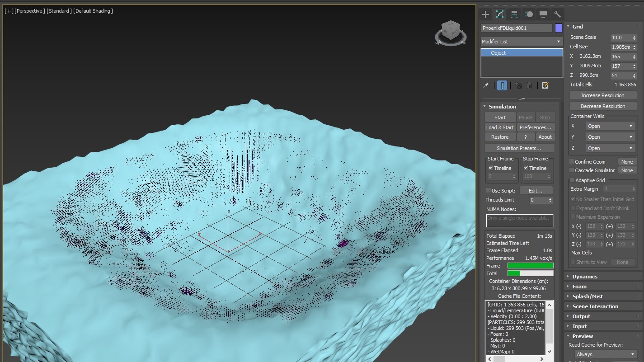Image resolution: width=644 pixels, height=362 pixels.
Task: Enable the Confine Geom checkbox
Action: point(572,161)
